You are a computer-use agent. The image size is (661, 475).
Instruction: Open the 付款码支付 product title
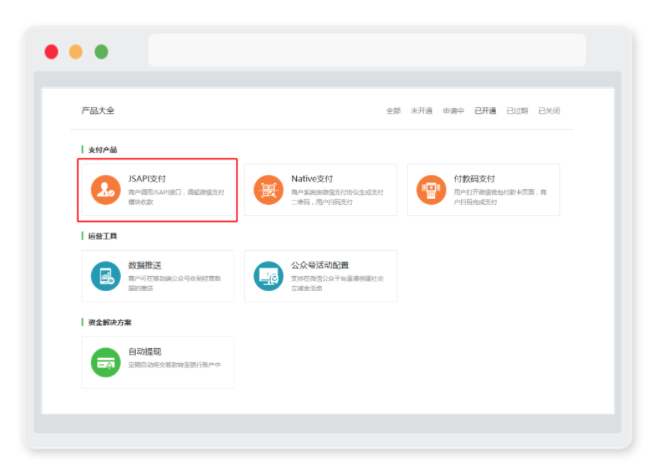click(x=474, y=179)
